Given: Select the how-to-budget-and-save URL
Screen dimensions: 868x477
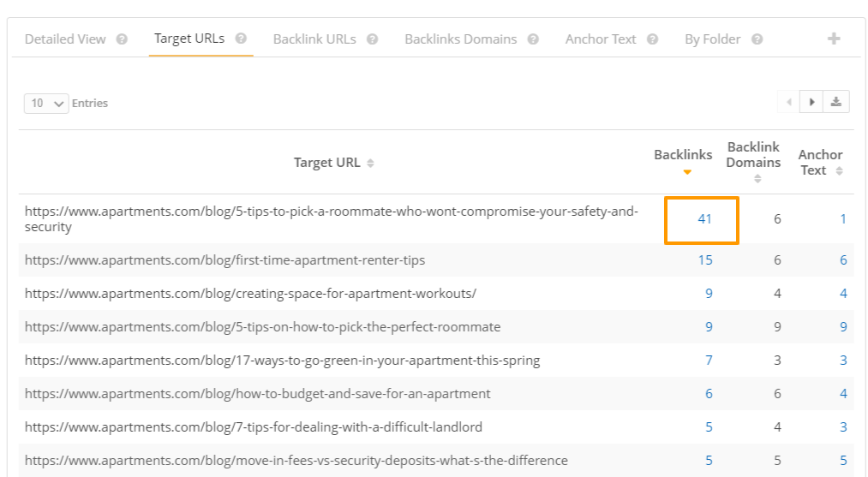Looking at the screenshot, I should [x=257, y=393].
